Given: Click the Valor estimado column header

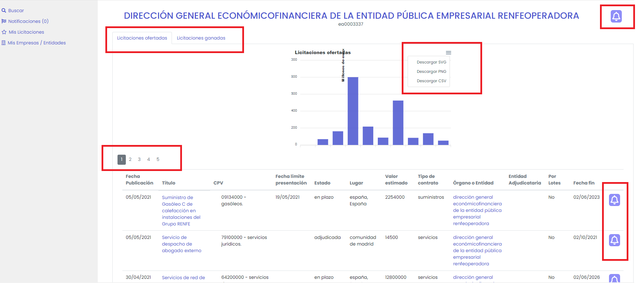Looking at the screenshot, I should click(x=396, y=180).
